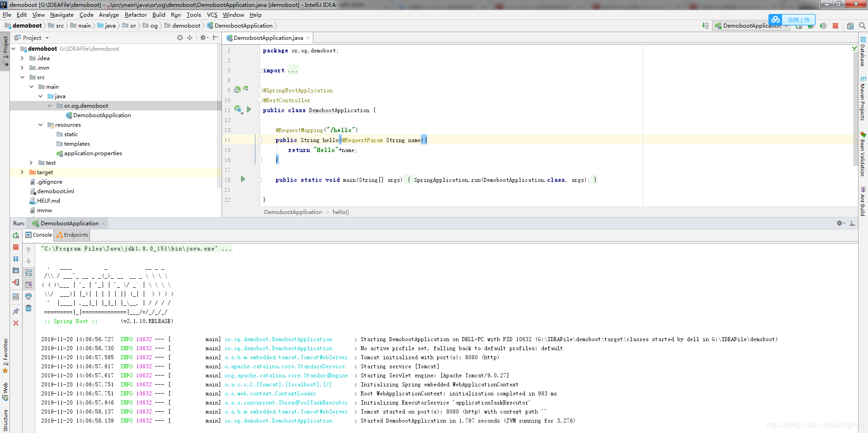Image resolution: width=868 pixels, height=433 pixels.
Task: Stop the running process in Run panel
Action: coord(16,247)
